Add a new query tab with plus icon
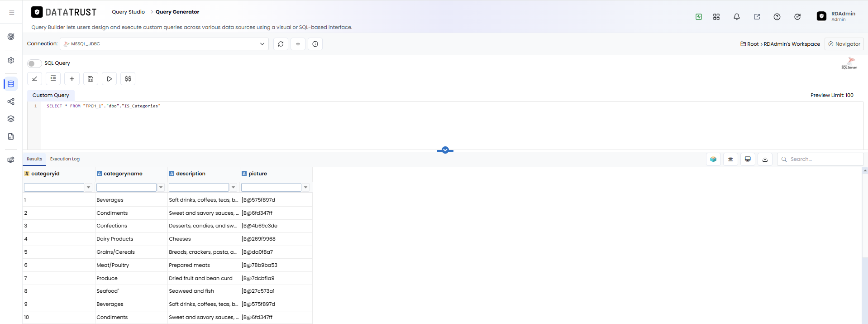Viewport: 868px width, 324px height. coord(72,79)
